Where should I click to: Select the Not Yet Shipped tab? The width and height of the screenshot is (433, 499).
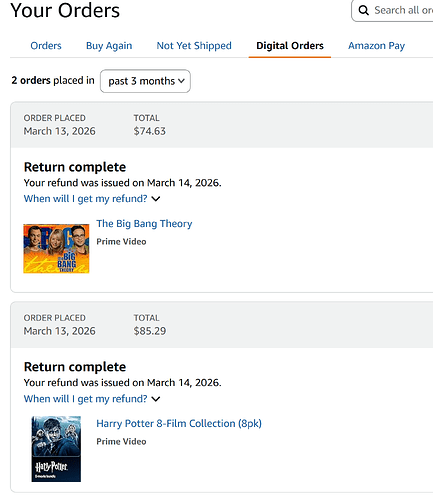click(194, 46)
